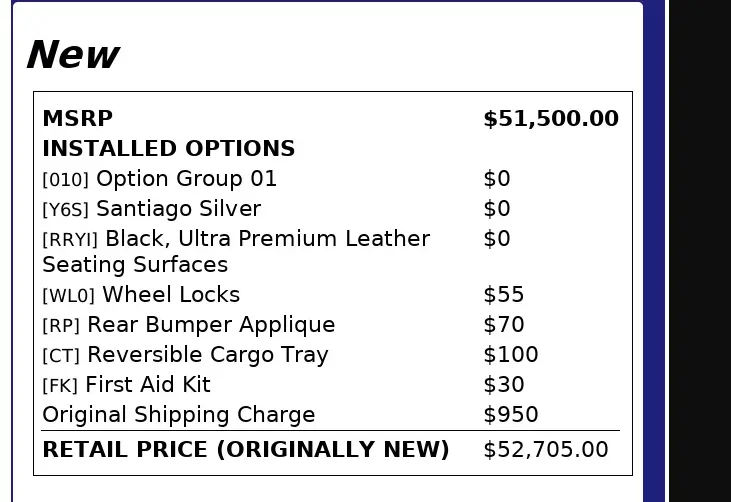Click the "New" heading
The image size is (731, 502).
tap(73, 55)
